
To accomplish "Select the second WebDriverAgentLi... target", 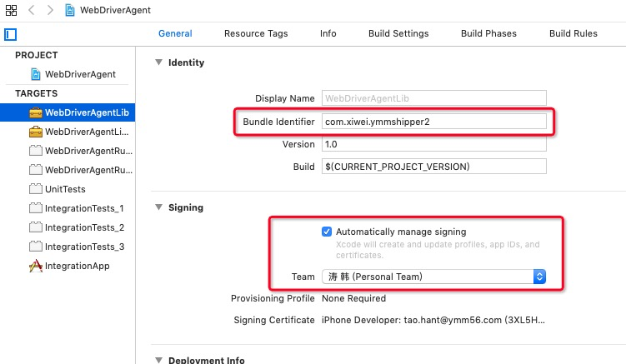I will [x=68, y=132].
